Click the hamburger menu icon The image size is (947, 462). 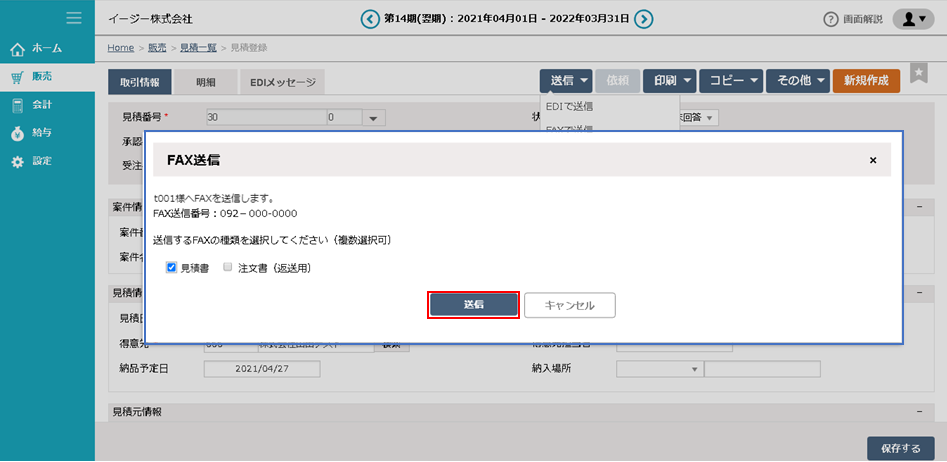[x=73, y=18]
